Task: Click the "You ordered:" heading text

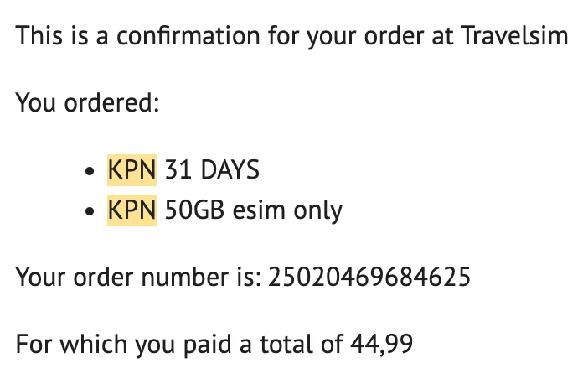Action: [88, 103]
